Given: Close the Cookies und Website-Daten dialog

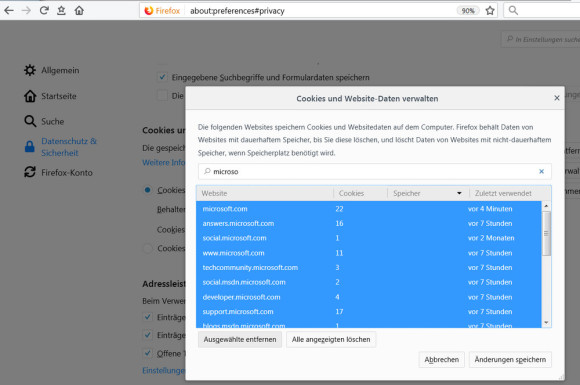Looking at the screenshot, I should pyautogui.click(x=557, y=98).
